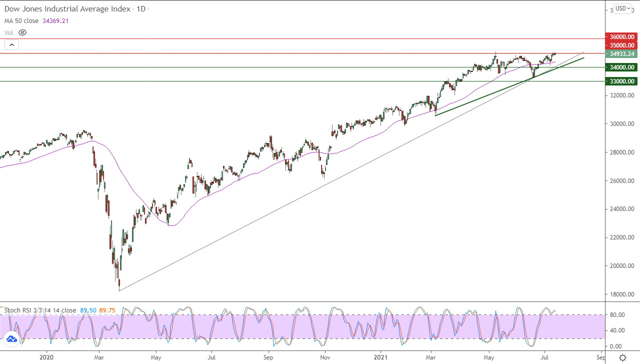Click the Nov label on the time axis
640x364 pixels.
(325, 357)
